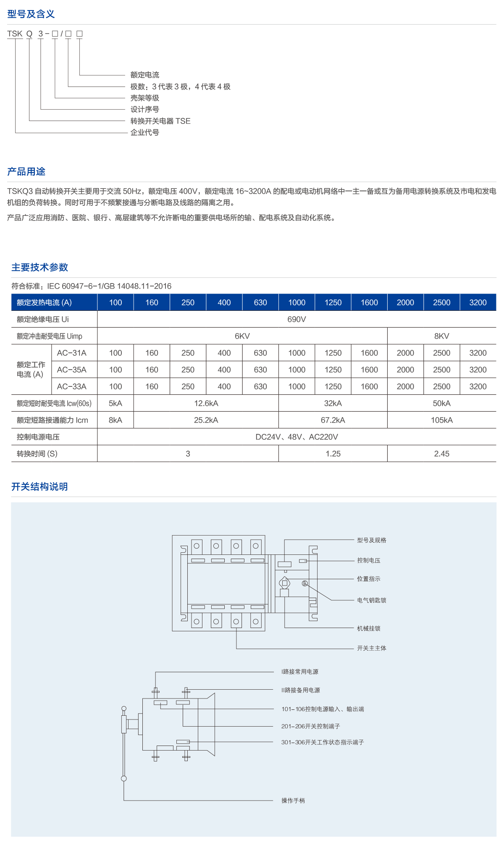Image resolution: width=504 pixels, height=843 pixels.
Task: Click the 电气钥匙锁 diagram label
Action: pyautogui.click(x=372, y=600)
